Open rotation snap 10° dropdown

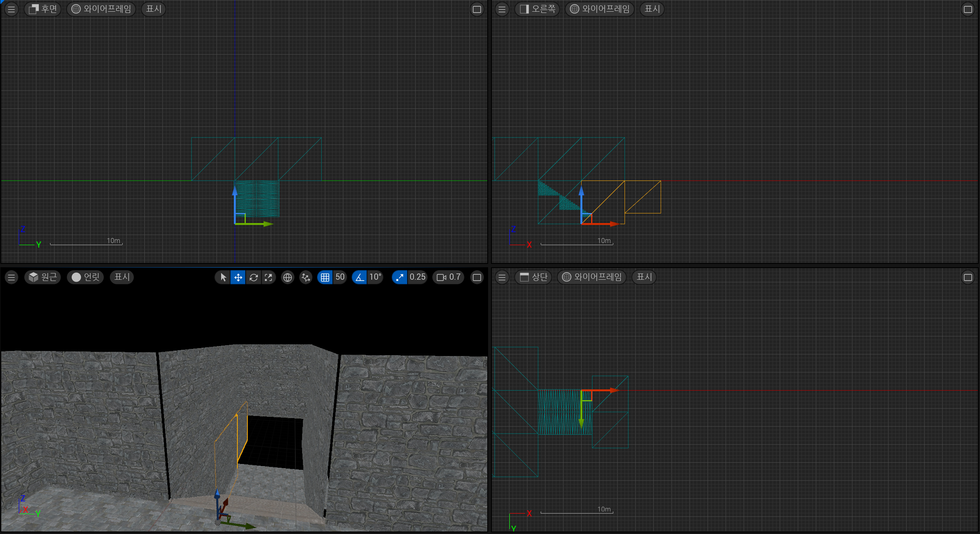pyautogui.click(x=375, y=277)
